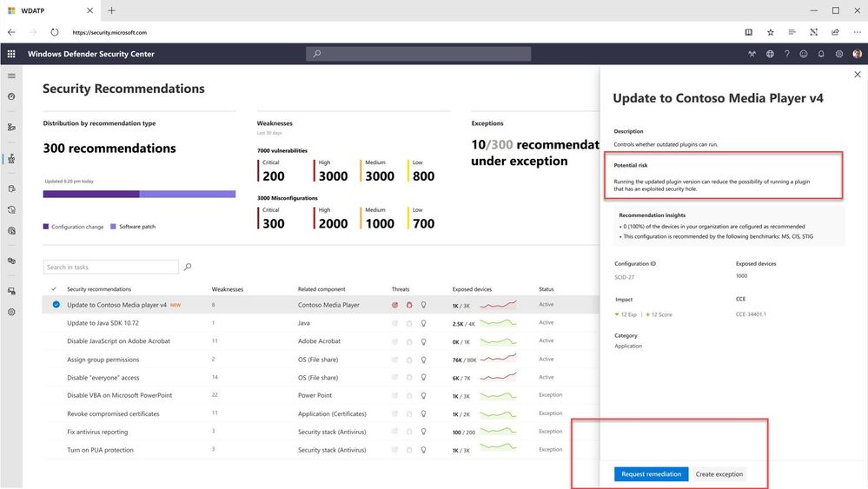
Task: Click the Critical 200 vulnerabilities count
Action: tap(274, 176)
